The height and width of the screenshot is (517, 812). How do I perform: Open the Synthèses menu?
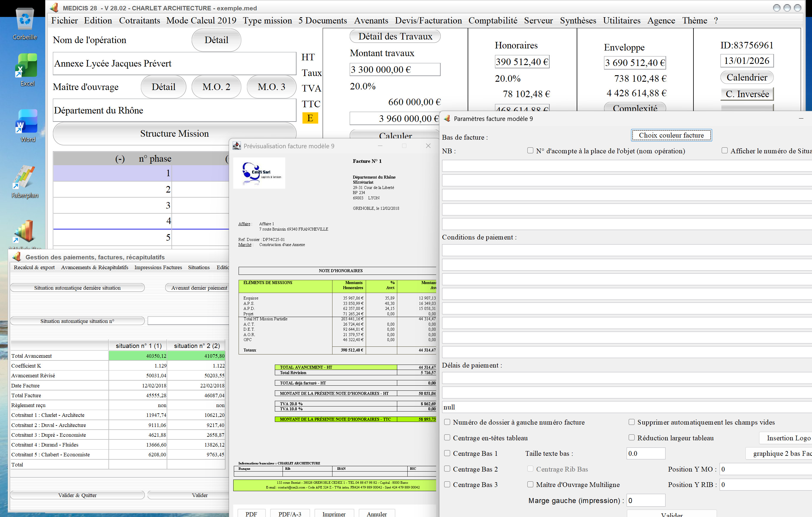[578, 21]
